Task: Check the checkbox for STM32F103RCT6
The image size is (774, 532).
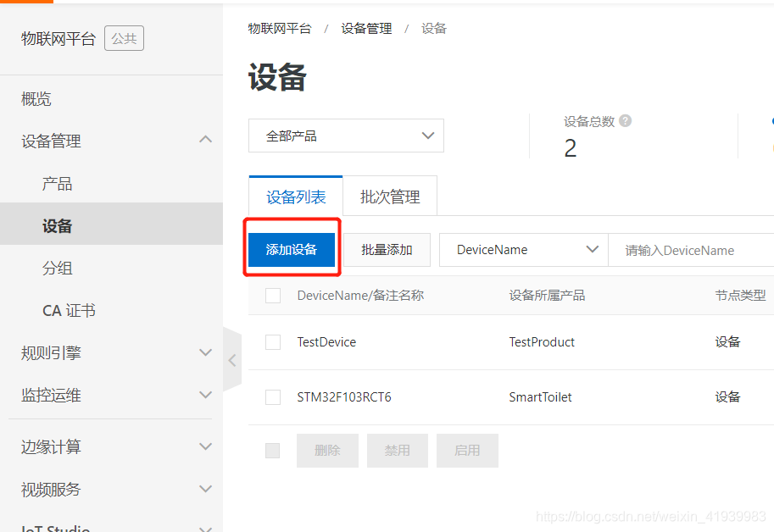Action: (272, 396)
